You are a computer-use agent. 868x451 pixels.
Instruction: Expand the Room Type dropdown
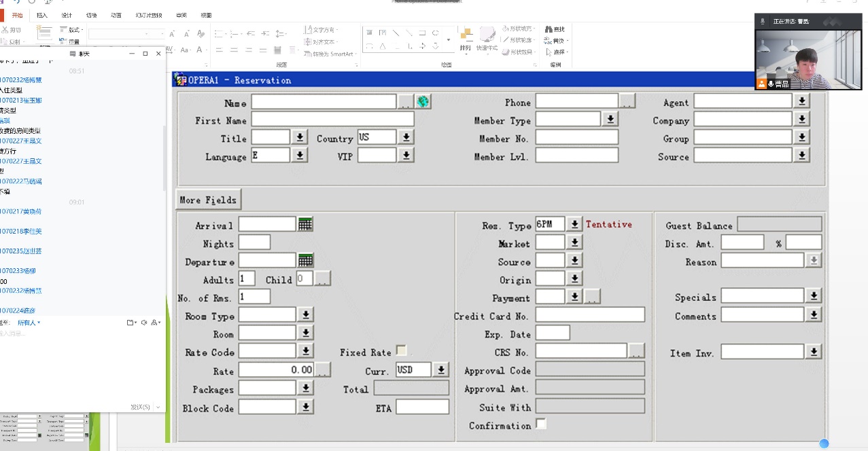(305, 315)
